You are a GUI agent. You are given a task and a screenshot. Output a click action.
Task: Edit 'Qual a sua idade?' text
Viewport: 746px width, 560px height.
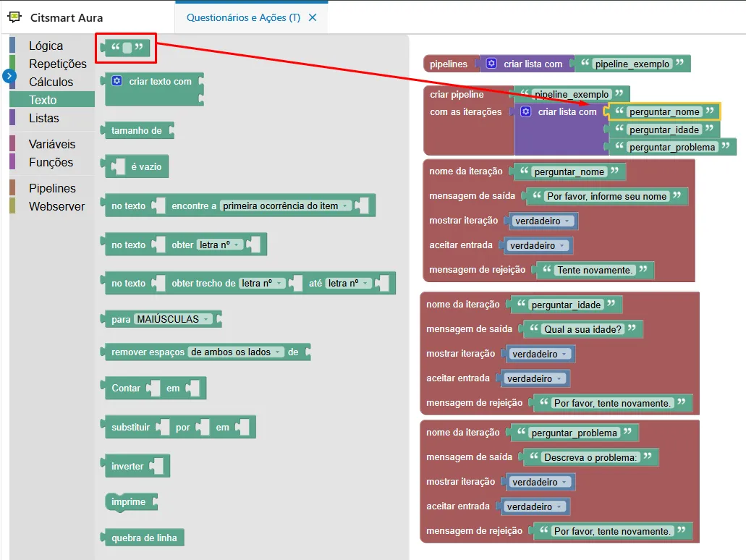click(x=582, y=329)
